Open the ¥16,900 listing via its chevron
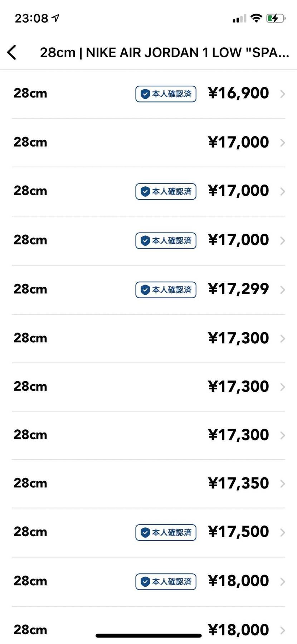 coord(282,94)
